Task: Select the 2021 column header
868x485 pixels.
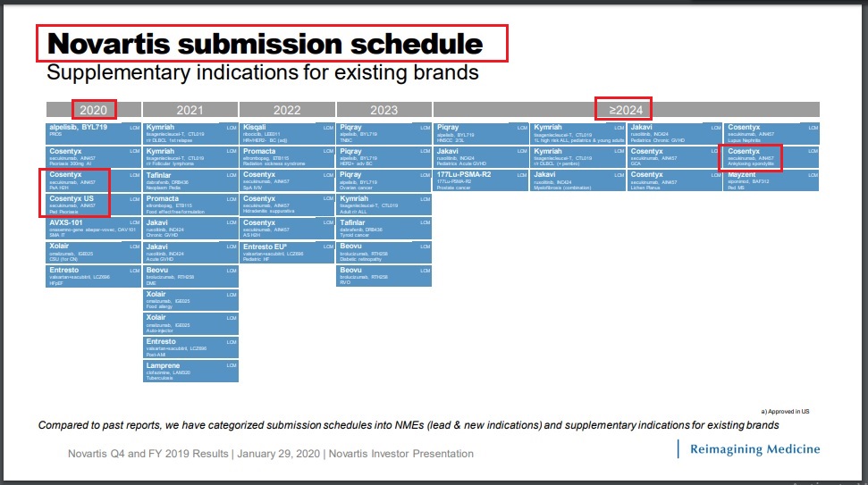Action: tap(190, 110)
